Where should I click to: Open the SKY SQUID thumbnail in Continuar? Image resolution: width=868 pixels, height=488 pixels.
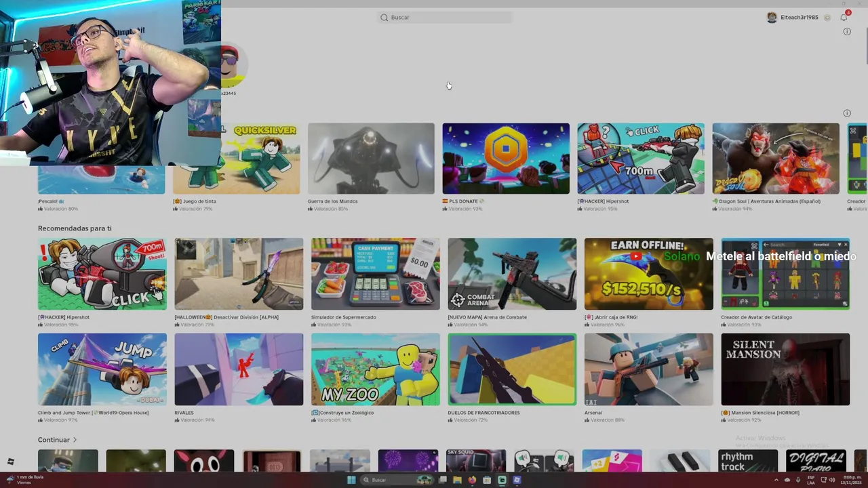tap(476, 460)
